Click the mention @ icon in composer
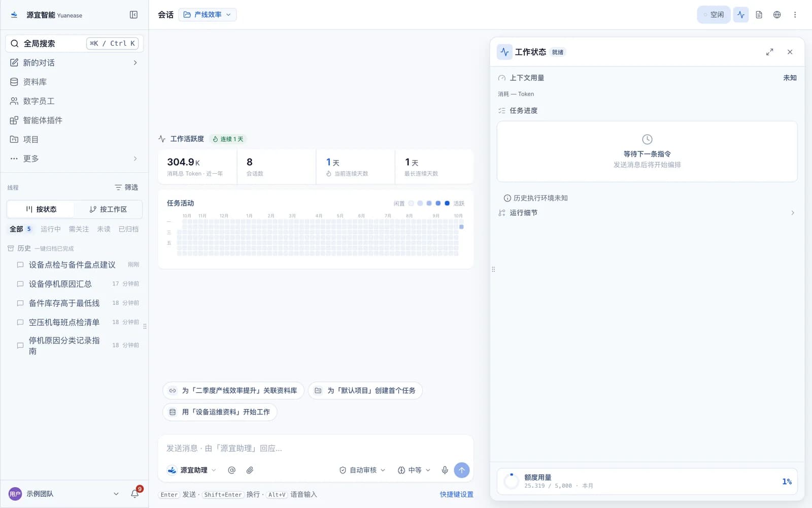812x508 pixels. pyautogui.click(x=232, y=470)
